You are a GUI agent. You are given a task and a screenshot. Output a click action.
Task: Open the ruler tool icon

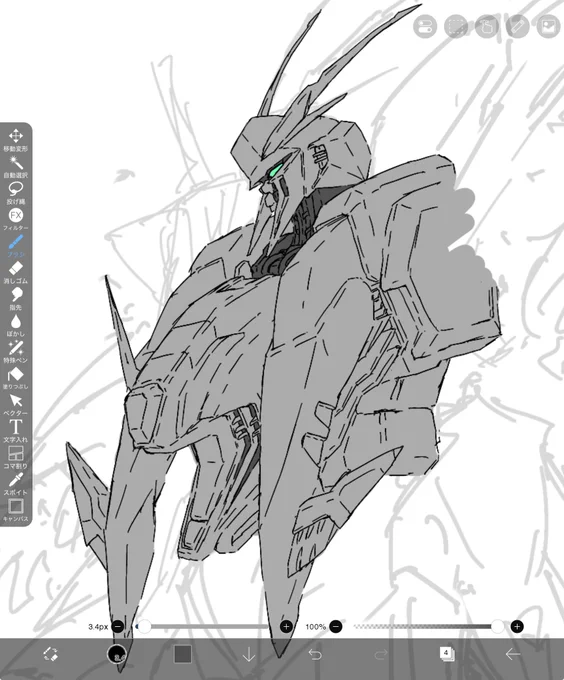tap(518, 26)
